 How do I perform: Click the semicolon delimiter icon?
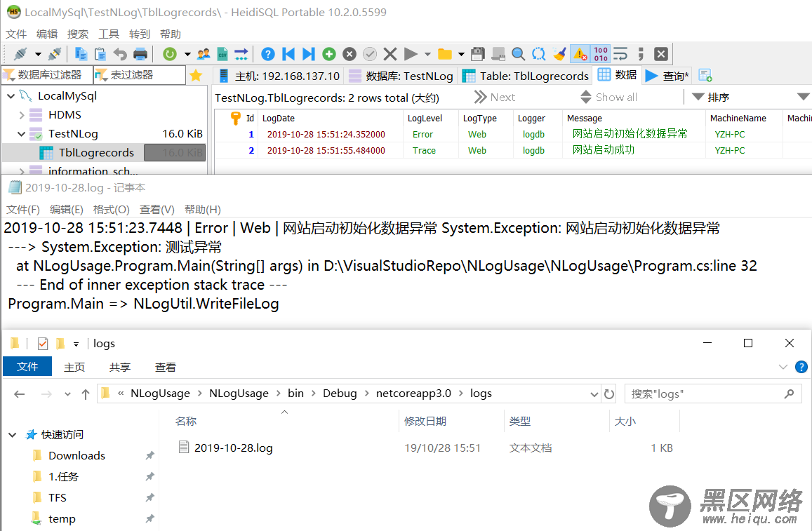click(641, 54)
